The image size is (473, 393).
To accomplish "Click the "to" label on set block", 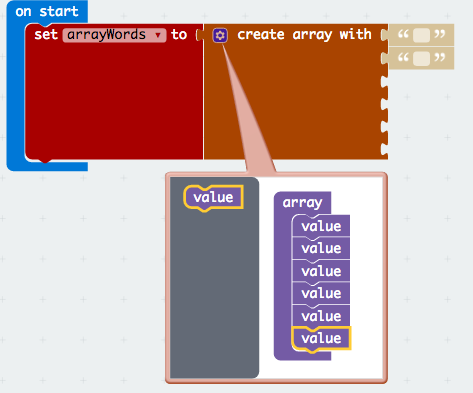I will pyautogui.click(x=179, y=35).
